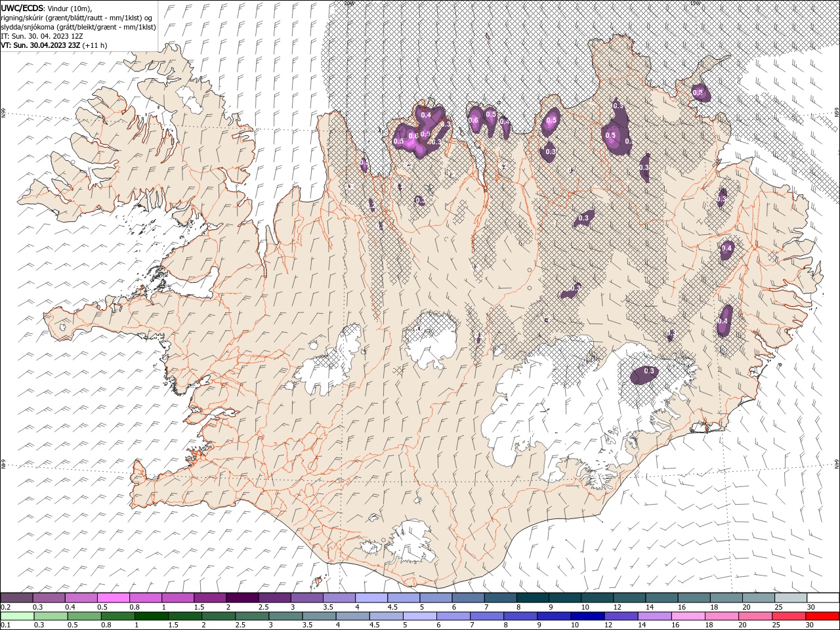The image size is (840, 630).
Task: Pick the darkest purple snow swatch between 2 and 2.5
Action: [x=242, y=598]
